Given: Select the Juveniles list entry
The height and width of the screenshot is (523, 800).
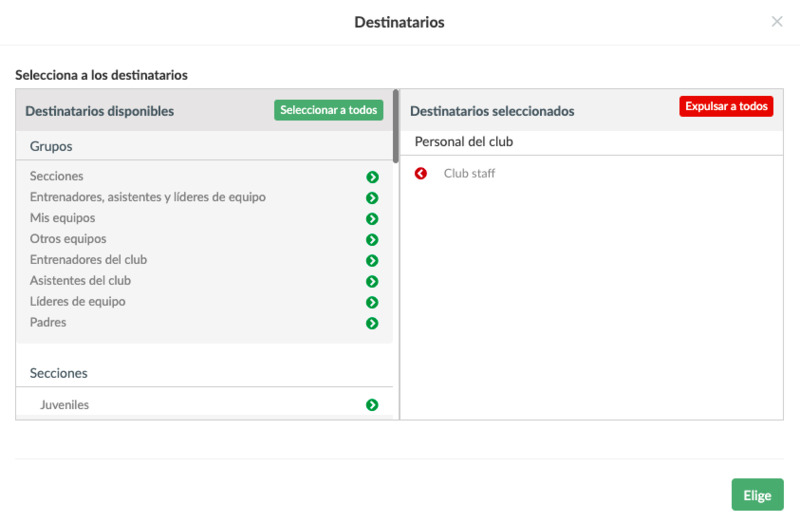Looking at the screenshot, I should click(64, 405).
